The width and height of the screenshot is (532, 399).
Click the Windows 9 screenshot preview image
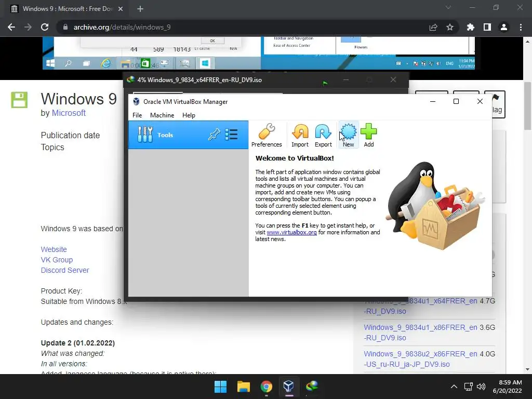tap(259, 54)
